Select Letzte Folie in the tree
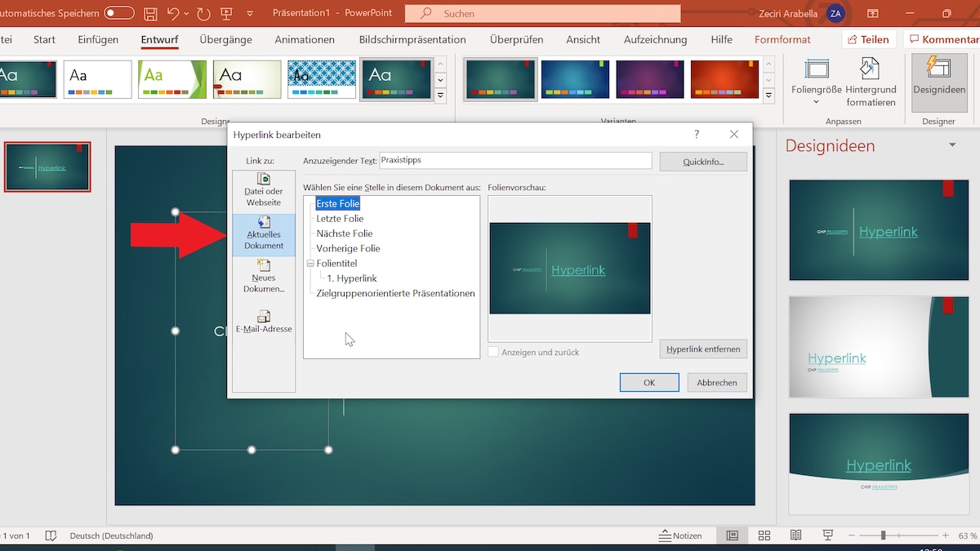 tap(340, 219)
